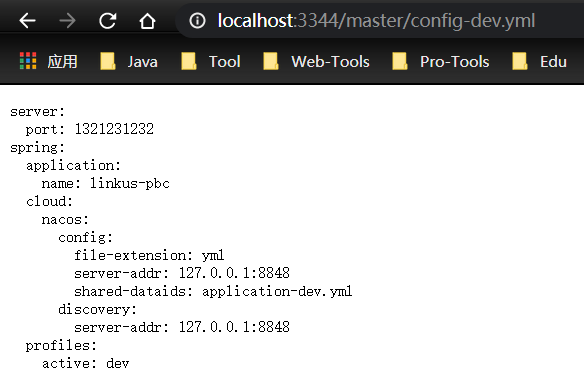View site information for localhost
The height and width of the screenshot is (382, 584).
pyautogui.click(x=197, y=20)
